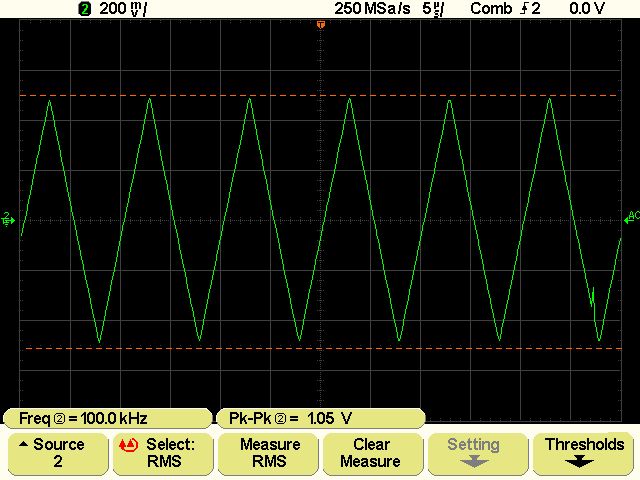Click the glitch on the last falling waveform edge
The image size is (640, 480).
point(593,297)
